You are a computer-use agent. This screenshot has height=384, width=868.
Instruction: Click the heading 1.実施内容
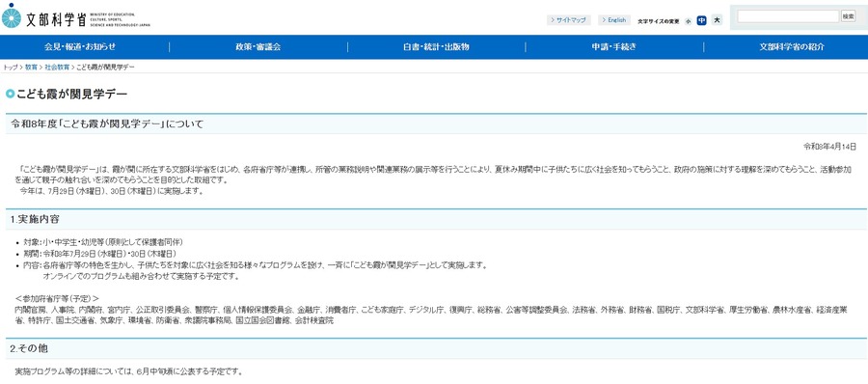coord(35,219)
